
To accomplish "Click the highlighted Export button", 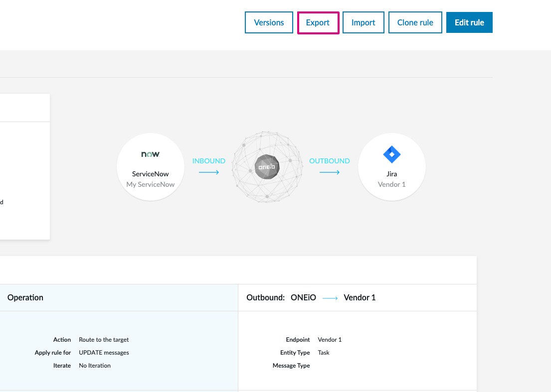I will [x=318, y=22].
